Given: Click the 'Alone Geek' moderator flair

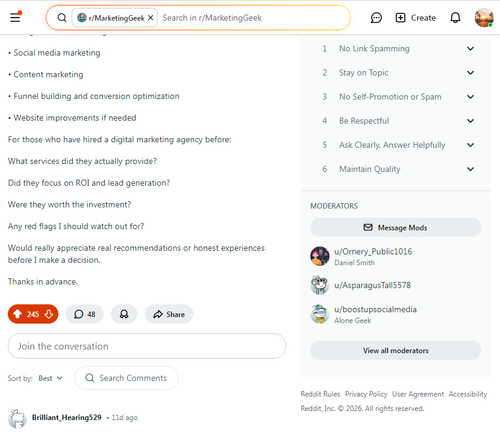Looking at the screenshot, I should click(x=353, y=320).
